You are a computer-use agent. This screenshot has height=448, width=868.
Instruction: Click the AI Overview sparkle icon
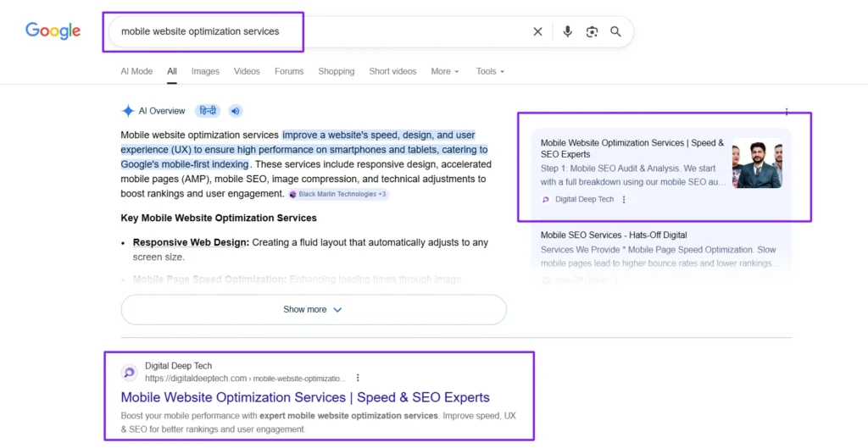[128, 111]
